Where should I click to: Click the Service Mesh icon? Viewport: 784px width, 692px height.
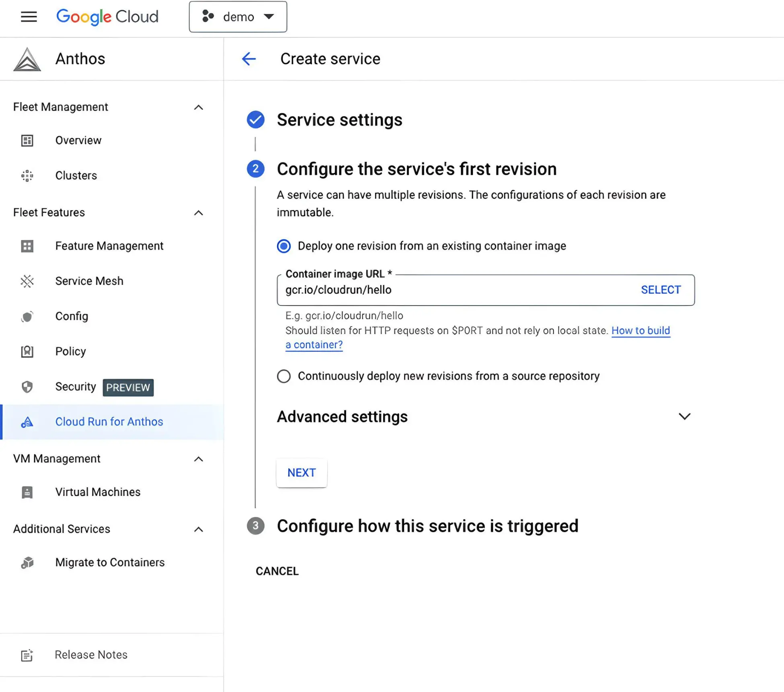pyautogui.click(x=27, y=281)
